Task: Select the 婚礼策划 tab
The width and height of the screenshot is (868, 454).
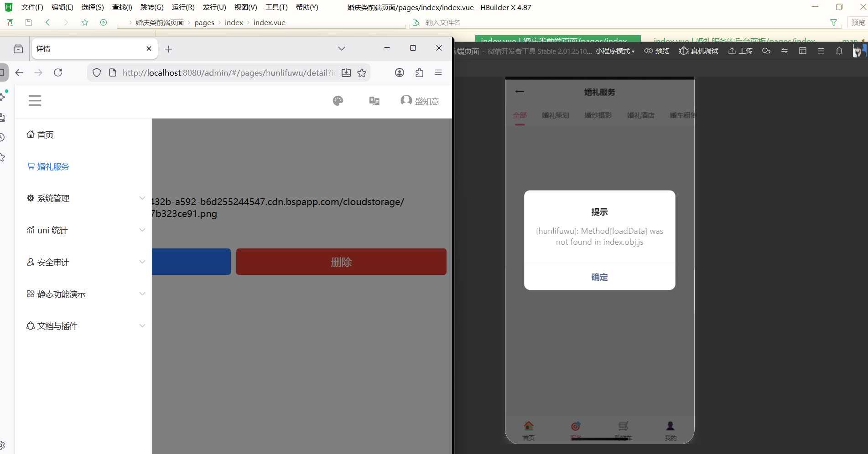Action: 555,115
